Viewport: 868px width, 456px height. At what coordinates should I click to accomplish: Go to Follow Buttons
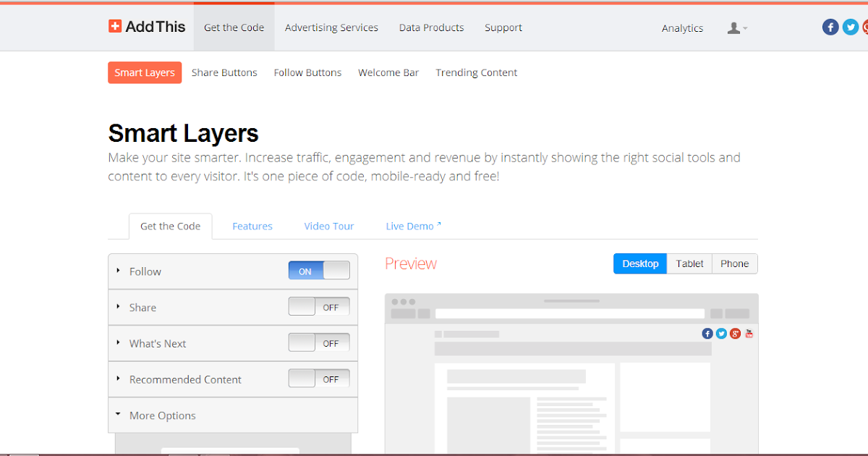coord(307,72)
